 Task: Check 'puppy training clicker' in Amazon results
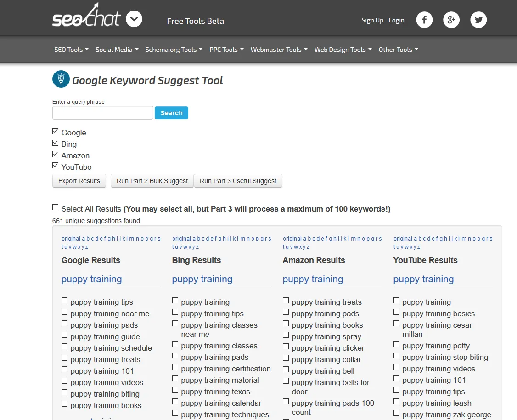286,347
